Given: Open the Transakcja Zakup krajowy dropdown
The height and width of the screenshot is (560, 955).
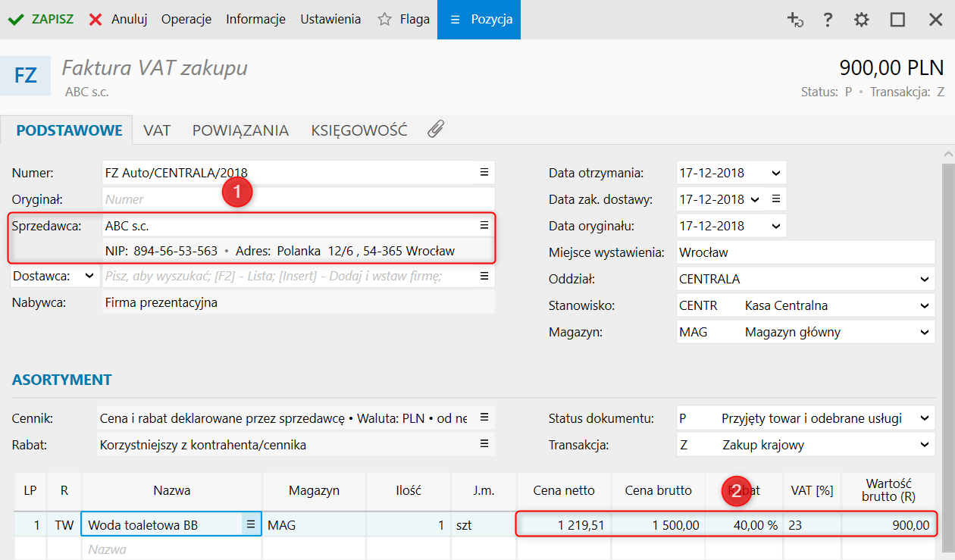Looking at the screenshot, I should point(924,445).
